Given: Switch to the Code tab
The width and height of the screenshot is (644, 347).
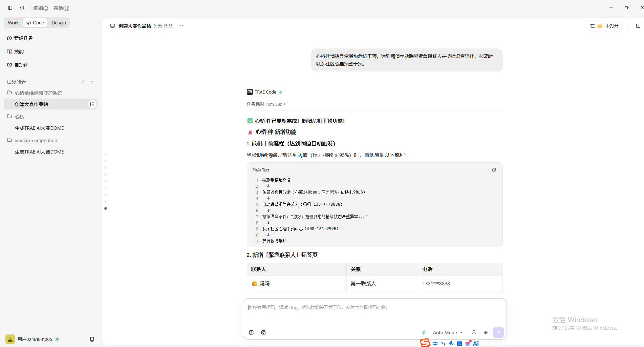Looking at the screenshot, I should (x=35, y=23).
